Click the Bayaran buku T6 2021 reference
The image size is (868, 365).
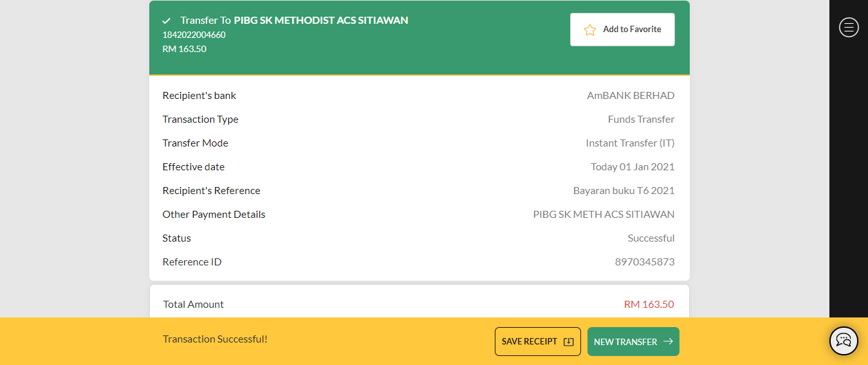(623, 191)
